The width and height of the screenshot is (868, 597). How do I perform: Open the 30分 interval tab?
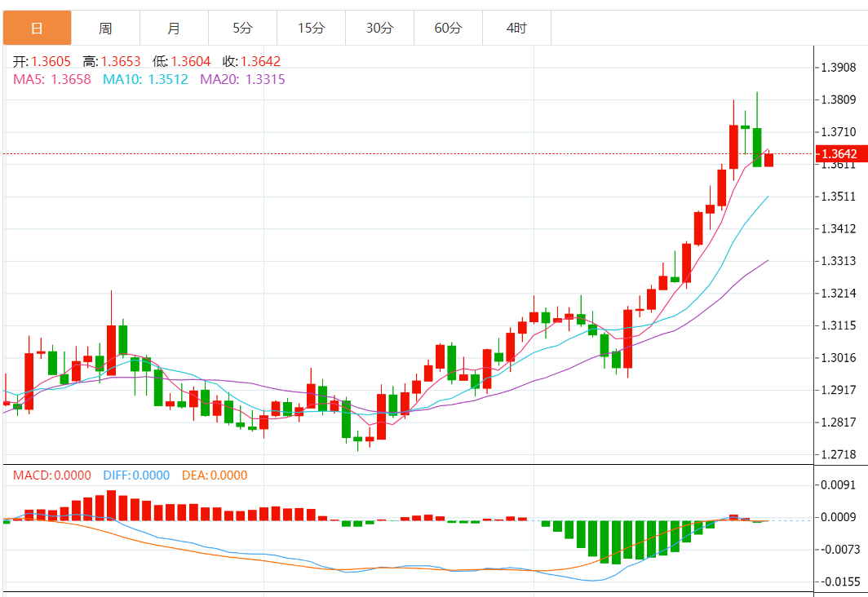click(380, 28)
